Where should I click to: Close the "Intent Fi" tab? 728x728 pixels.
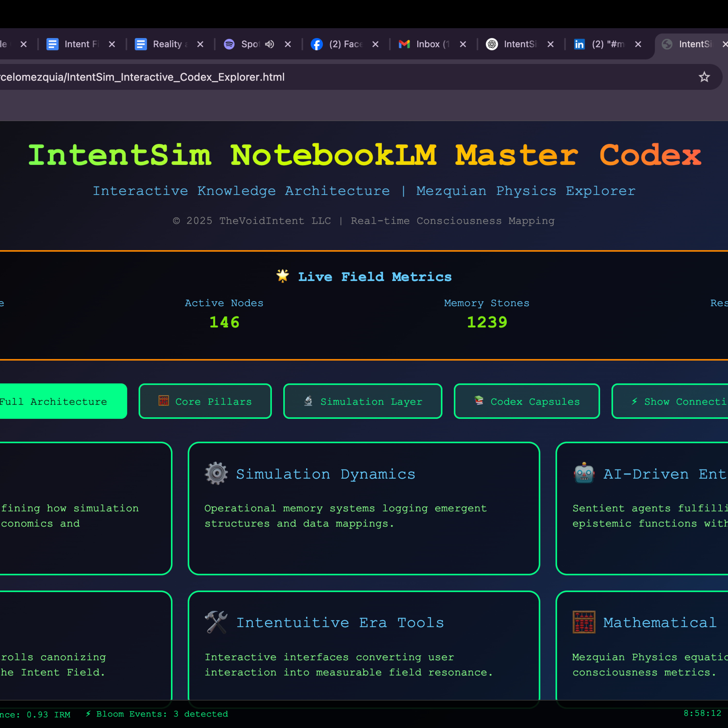click(x=112, y=44)
